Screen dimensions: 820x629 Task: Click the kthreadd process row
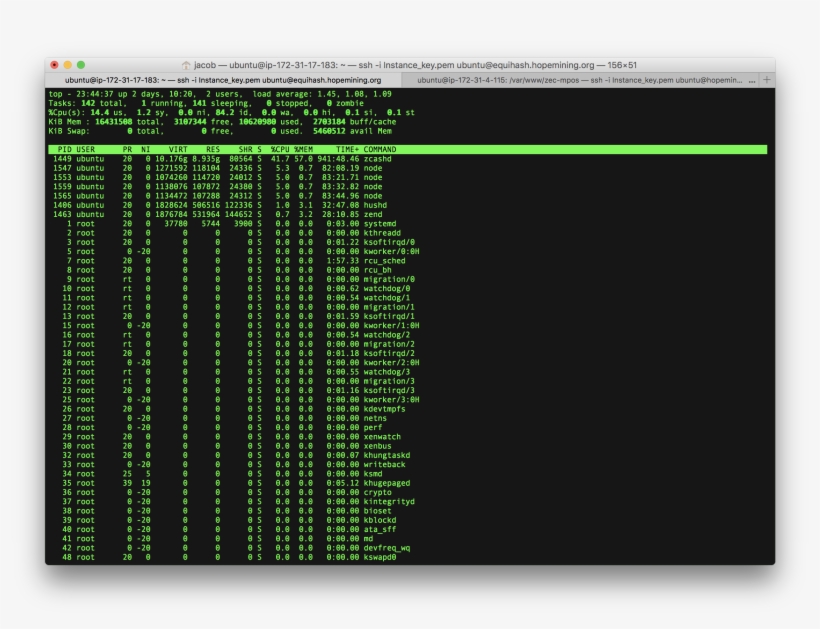click(225, 233)
